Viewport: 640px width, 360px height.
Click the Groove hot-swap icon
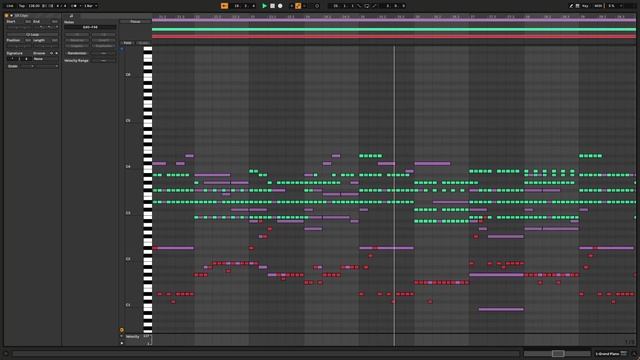pyautogui.click(x=51, y=53)
